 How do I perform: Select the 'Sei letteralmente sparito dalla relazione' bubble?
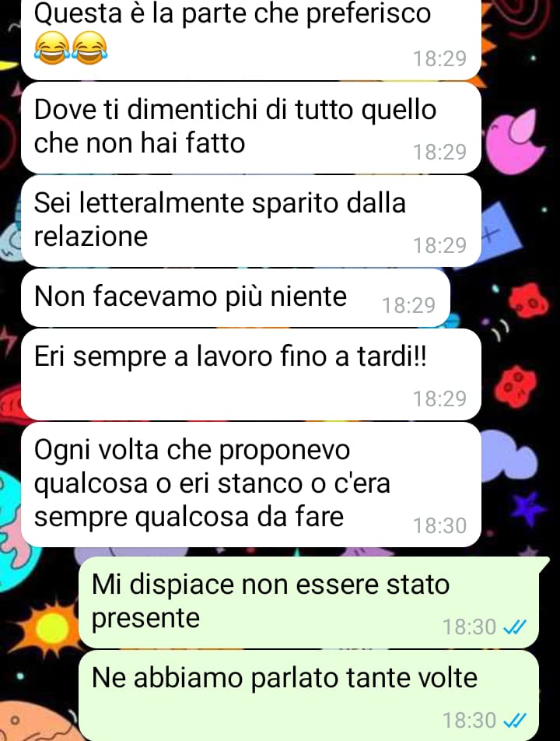click(x=250, y=221)
